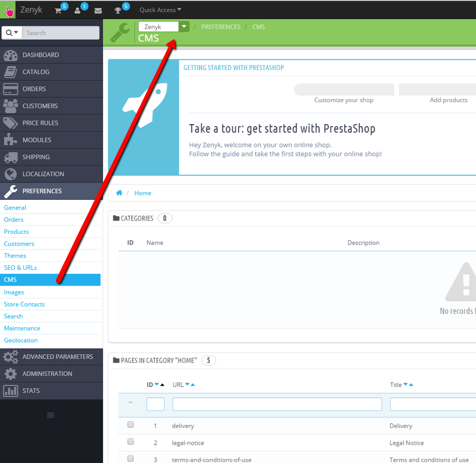Click the Stats bar chart icon

(x=10, y=391)
